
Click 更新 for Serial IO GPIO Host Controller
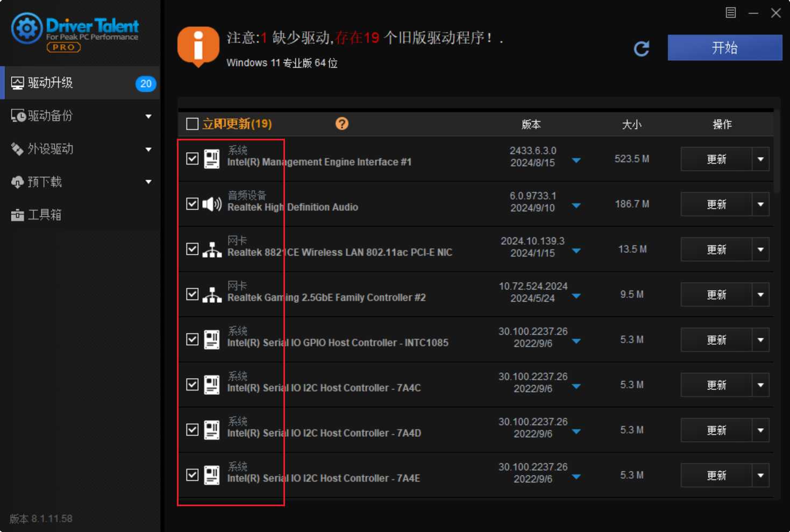pos(716,340)
